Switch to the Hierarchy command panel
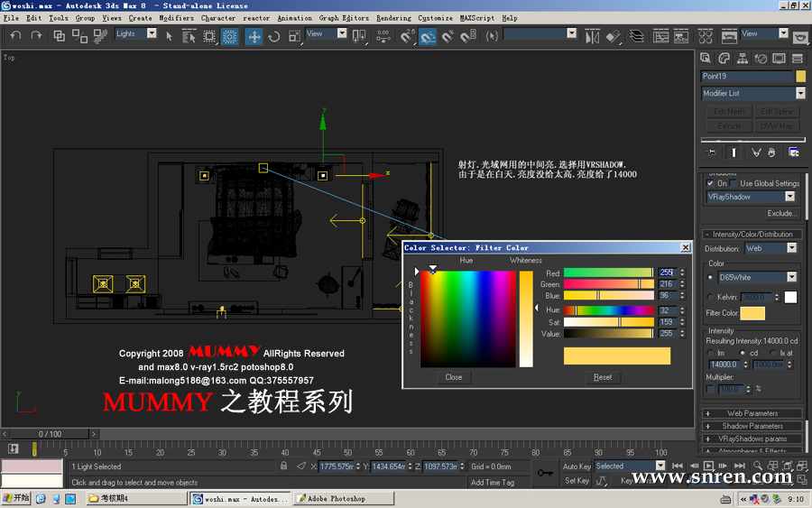 point(743,58)
